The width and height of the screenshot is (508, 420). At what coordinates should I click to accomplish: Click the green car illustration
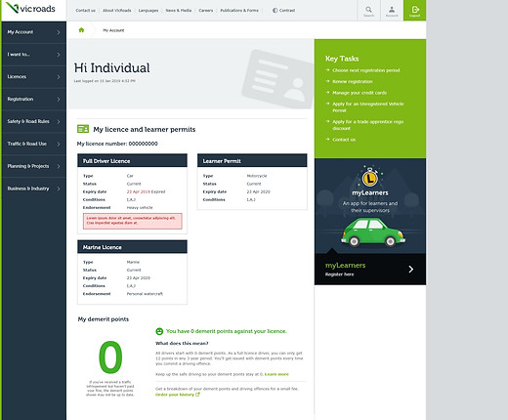tap(373, 231)
